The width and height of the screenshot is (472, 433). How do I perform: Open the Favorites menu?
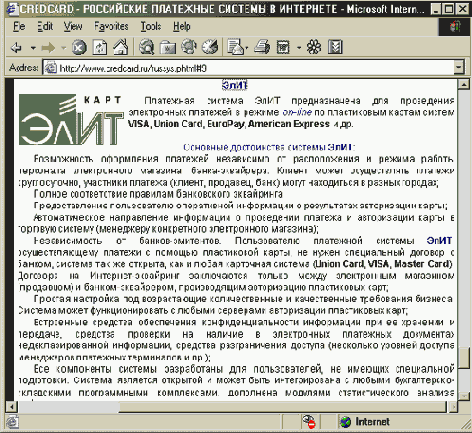tap(111, 26)
